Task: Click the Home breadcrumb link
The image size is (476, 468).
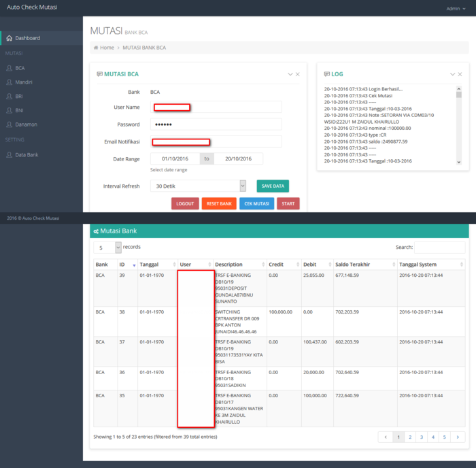Action: pos(106,48)
